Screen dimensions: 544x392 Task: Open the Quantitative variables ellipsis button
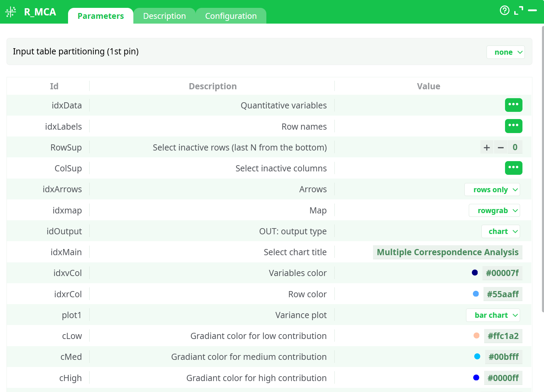tap(513, 105)
